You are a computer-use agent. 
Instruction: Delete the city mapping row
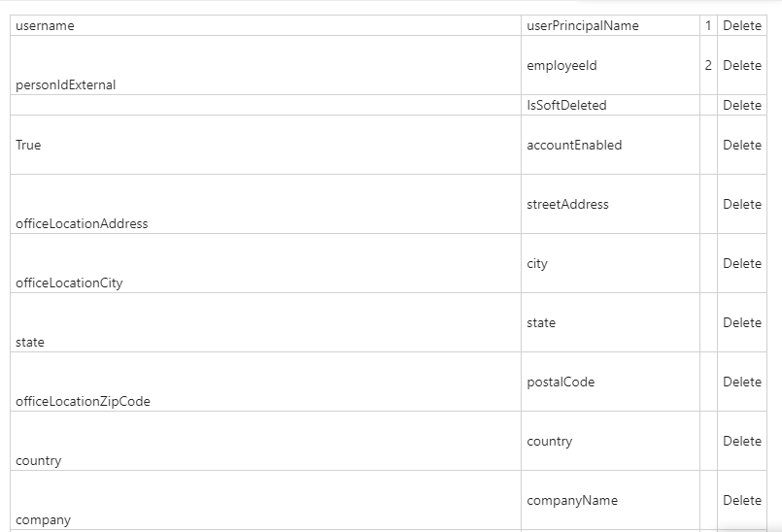click(x=741, y=263)
